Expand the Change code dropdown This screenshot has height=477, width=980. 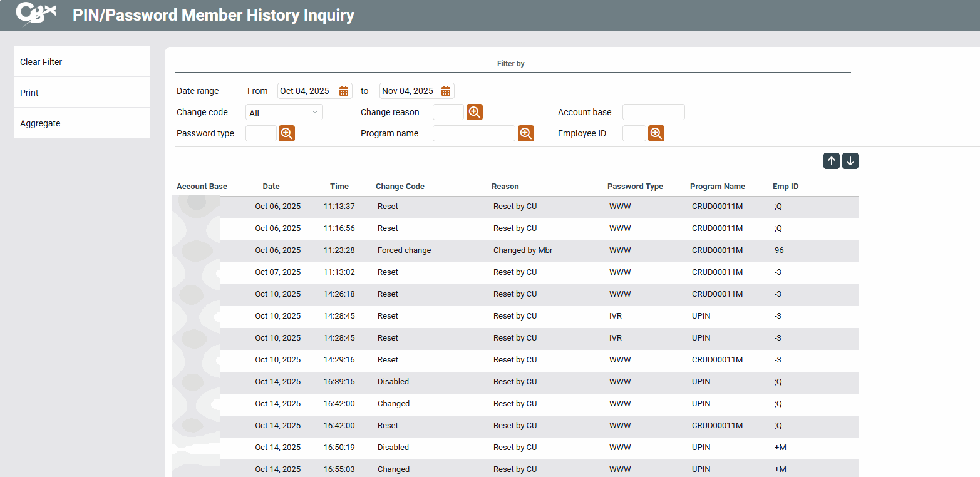pyautogui.click(x=284, y=113)
